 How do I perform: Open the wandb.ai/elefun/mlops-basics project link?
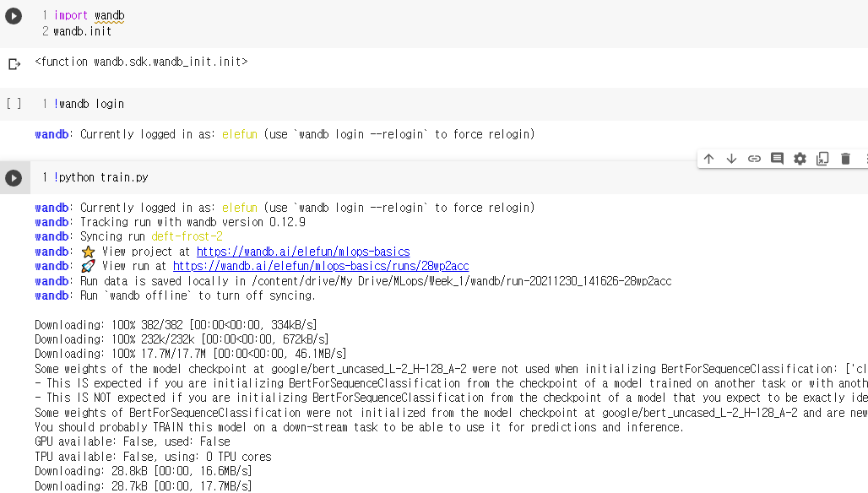coord(303,252)
